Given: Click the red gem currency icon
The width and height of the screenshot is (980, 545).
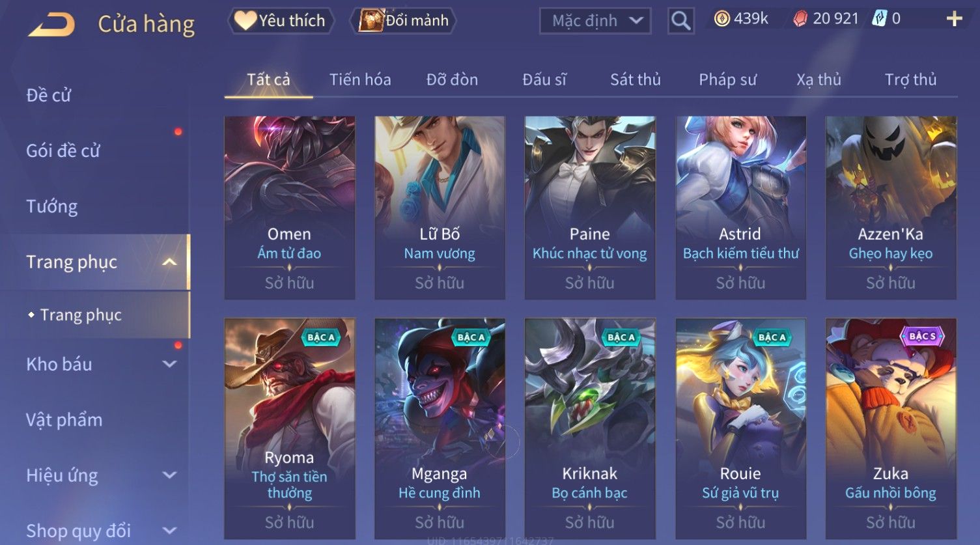Looking at the screenshot, I should click(x=800, y=19).
